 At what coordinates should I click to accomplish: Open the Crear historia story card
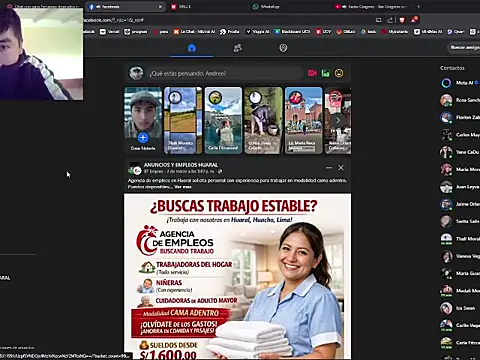pos(143,120)
